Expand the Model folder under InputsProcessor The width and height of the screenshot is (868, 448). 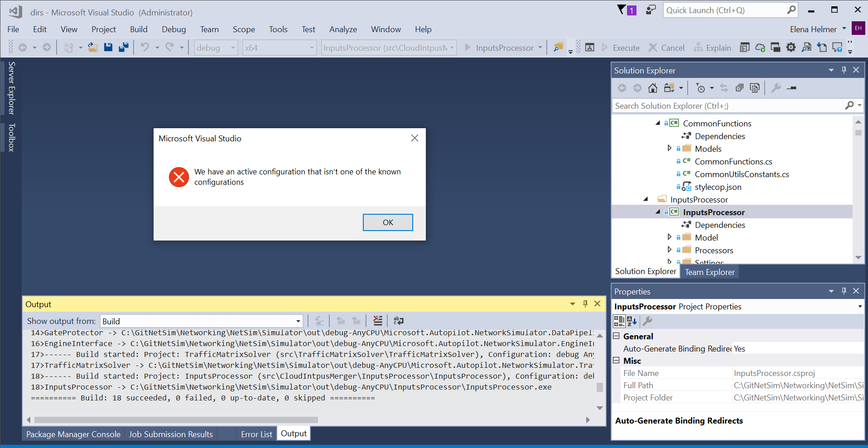670,237
